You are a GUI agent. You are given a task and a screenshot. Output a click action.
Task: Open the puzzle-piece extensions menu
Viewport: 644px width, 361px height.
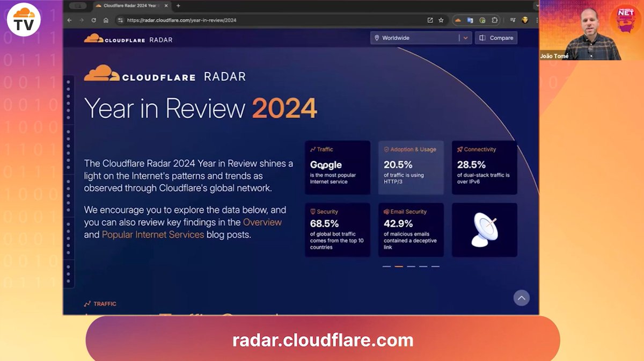[494, 20]
